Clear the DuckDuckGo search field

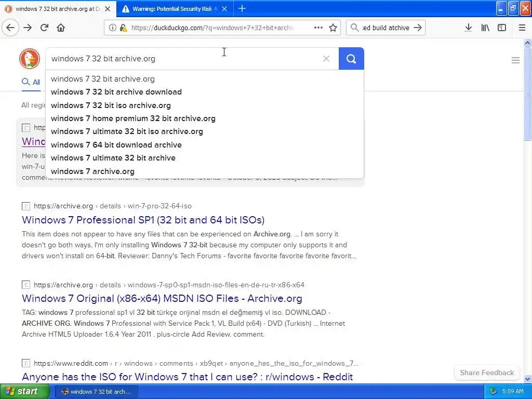point(326,59)
